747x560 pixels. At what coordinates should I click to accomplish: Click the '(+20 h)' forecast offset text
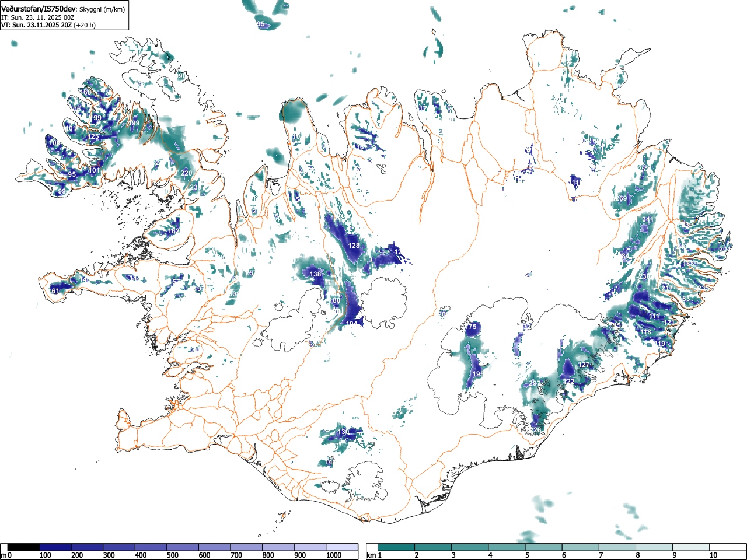85,26
